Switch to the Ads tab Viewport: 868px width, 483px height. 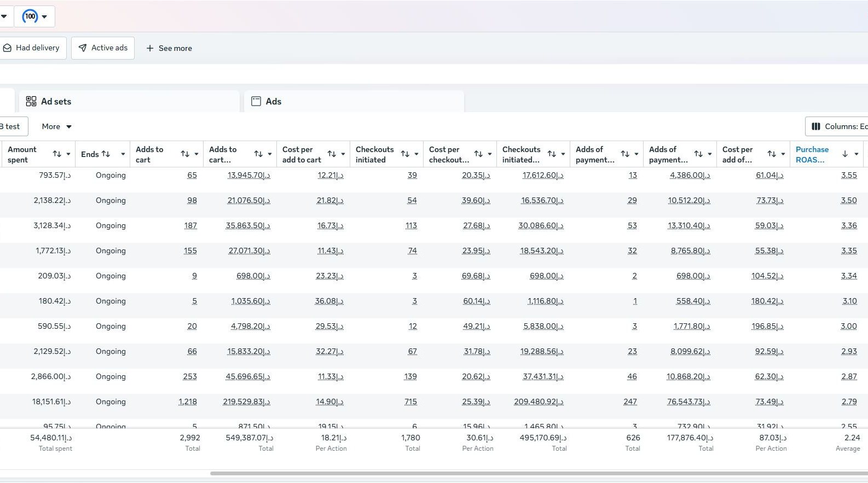pos(354,101)
